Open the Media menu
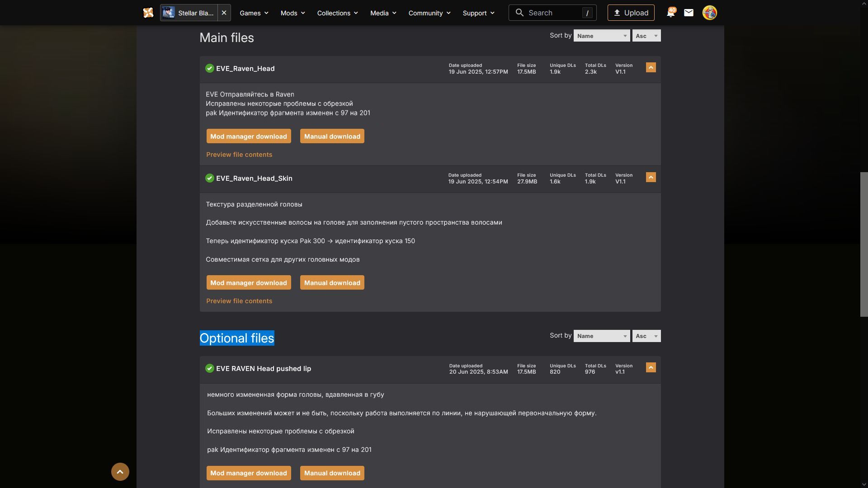The image size is (868, 488). (x=383, y=13)
